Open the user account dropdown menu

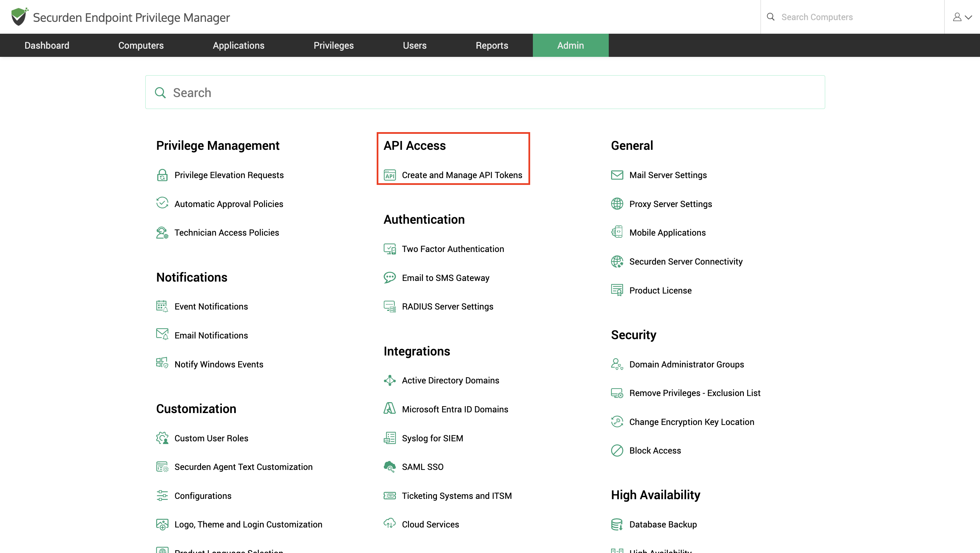tap(962, 17)
